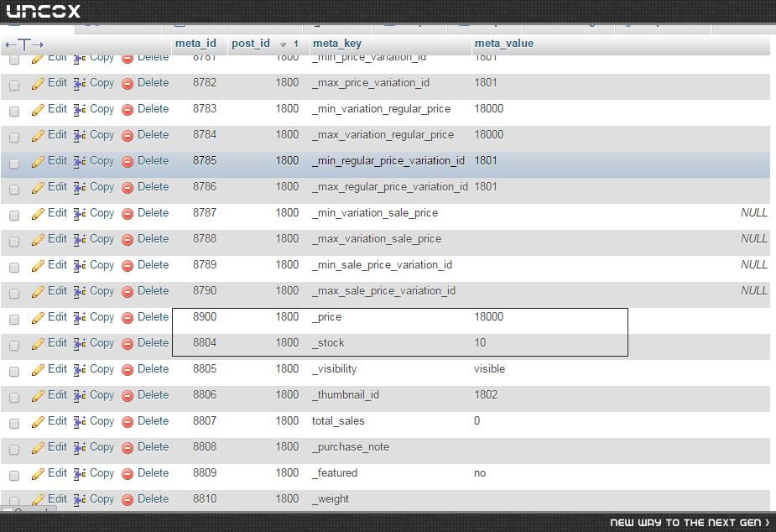The image size is (776, 532).
Task: Click the Delete link for row 8809
Action: coord(153,473)
